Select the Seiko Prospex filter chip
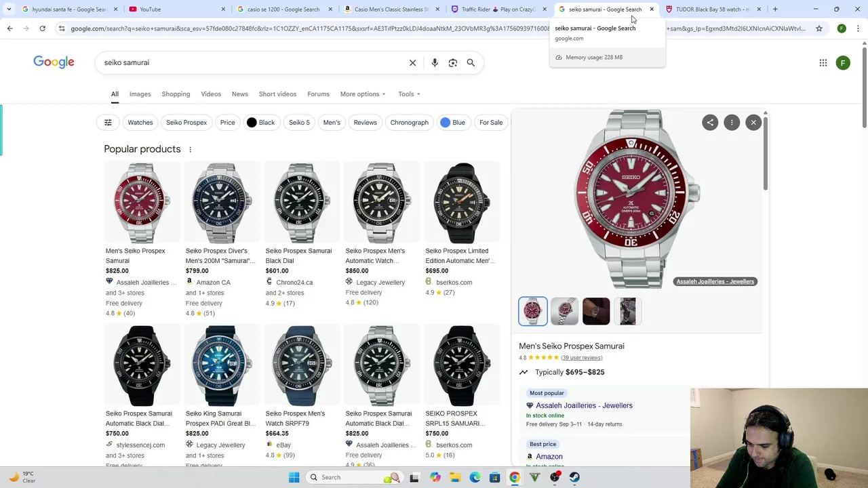 click(x=186, y=123)
